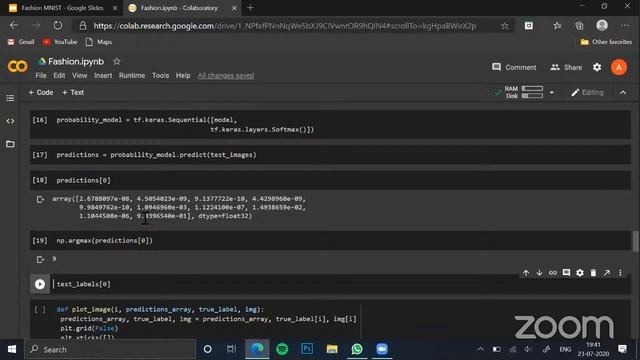Click the RAM usage bar
Image resolution: width=640 pixels, height=360 pixels.
tap(532, 89)
